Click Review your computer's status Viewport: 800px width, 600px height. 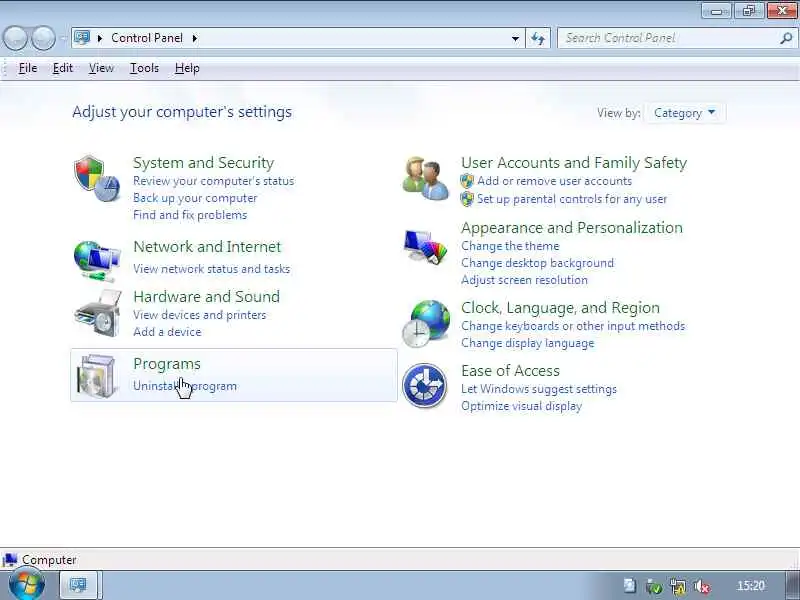coord(213,181)
